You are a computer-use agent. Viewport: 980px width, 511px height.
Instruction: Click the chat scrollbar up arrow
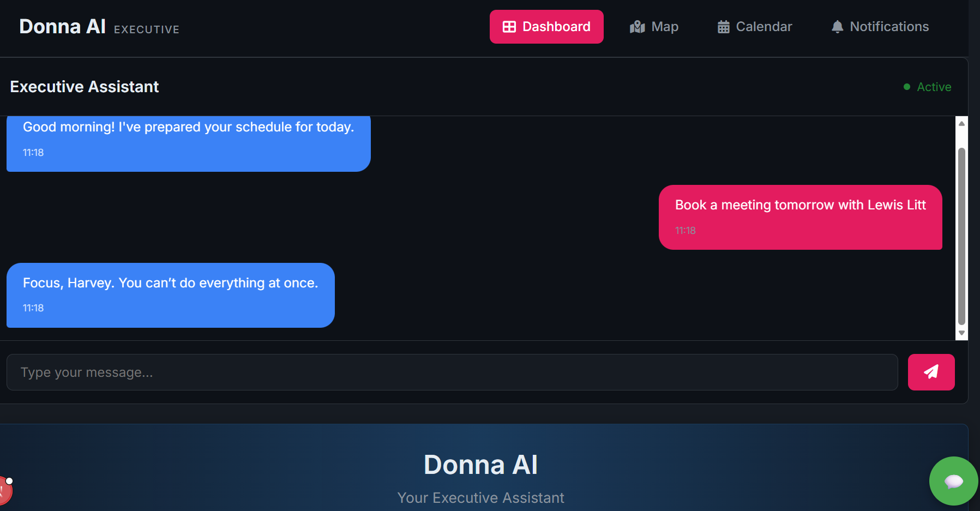(961, 124)
